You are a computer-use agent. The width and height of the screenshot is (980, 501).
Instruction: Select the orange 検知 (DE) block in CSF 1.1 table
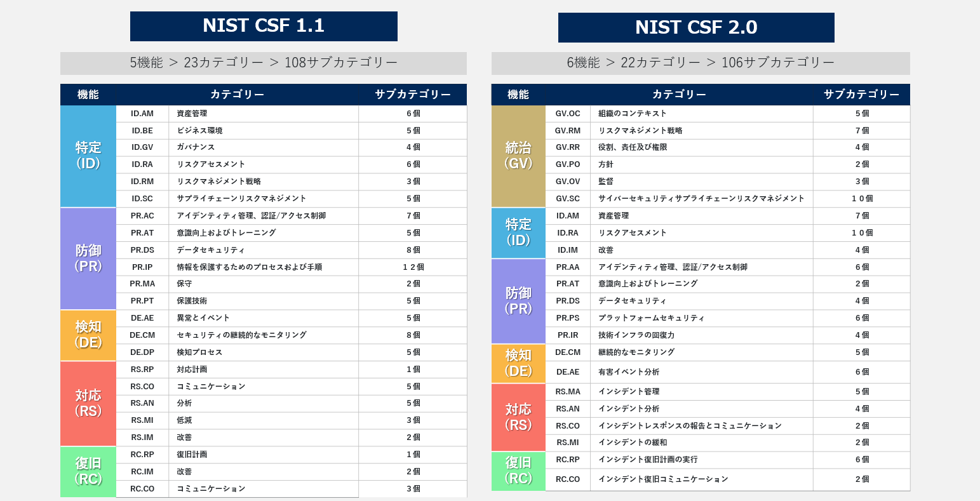[x=88, y=335]
